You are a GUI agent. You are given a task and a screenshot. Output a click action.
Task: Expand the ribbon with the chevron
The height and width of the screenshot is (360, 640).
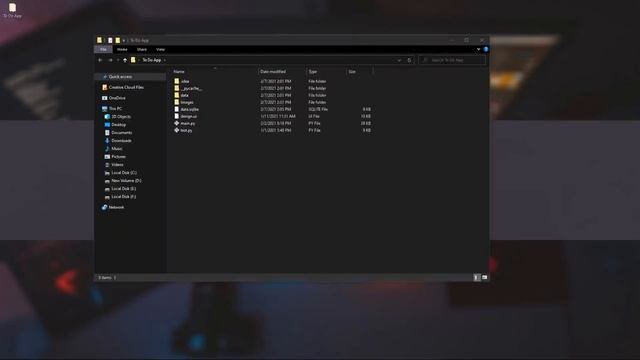(478, 49)
